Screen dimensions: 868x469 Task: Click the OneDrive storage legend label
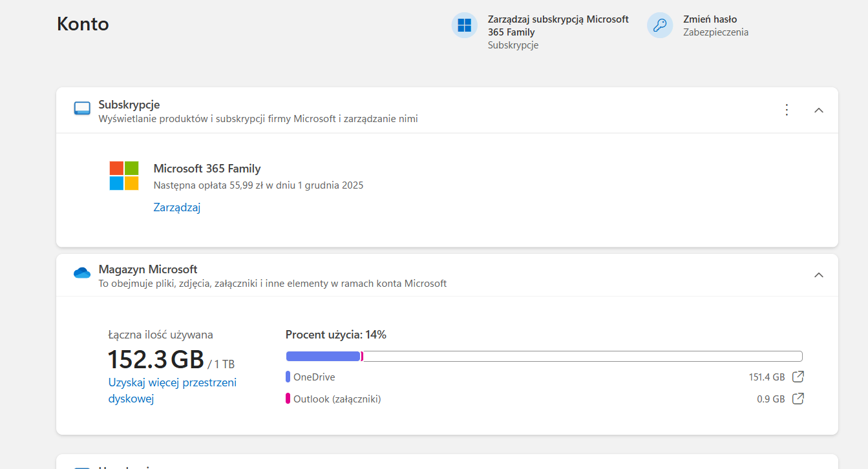tap(314, 377)
